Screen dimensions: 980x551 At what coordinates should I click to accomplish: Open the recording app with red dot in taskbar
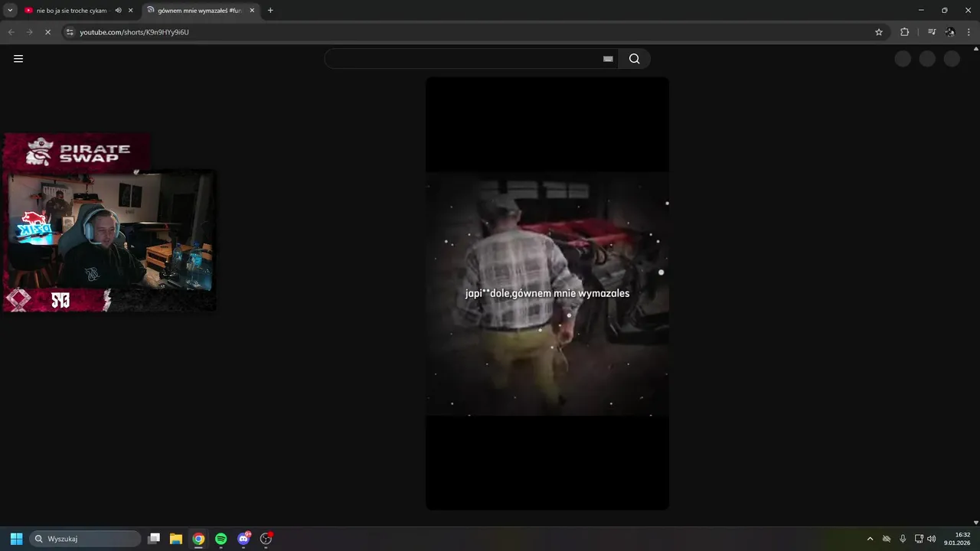click(x=266, y=539)
